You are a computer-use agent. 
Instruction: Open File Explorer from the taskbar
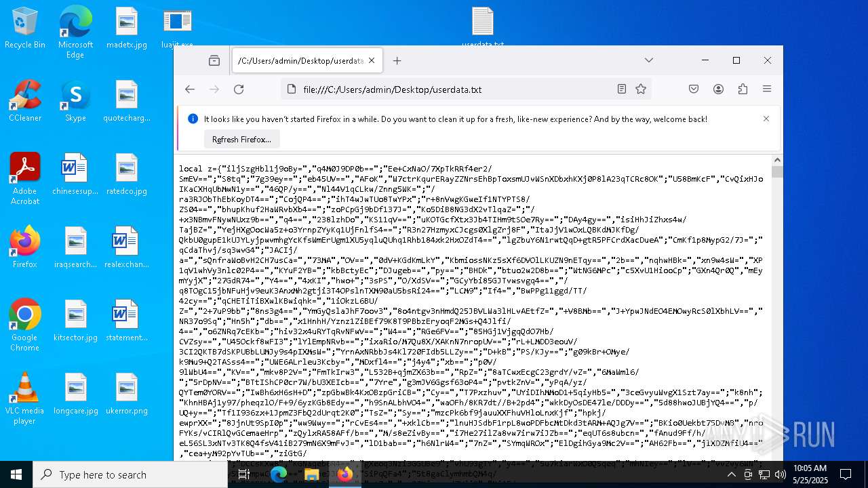311,474
